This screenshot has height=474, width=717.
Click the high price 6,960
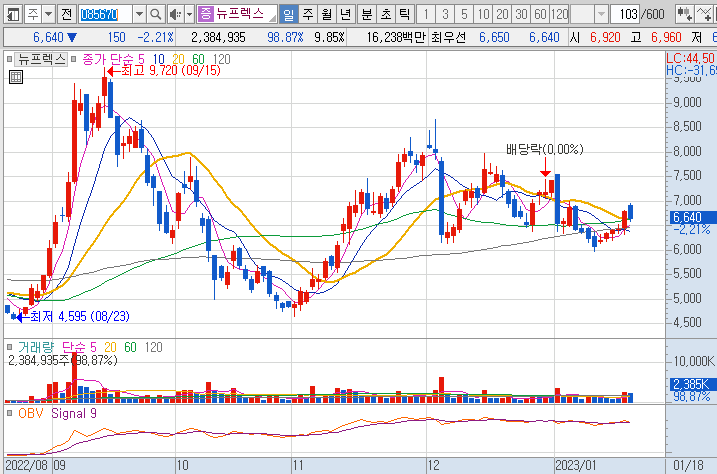(x=666, y=37)
